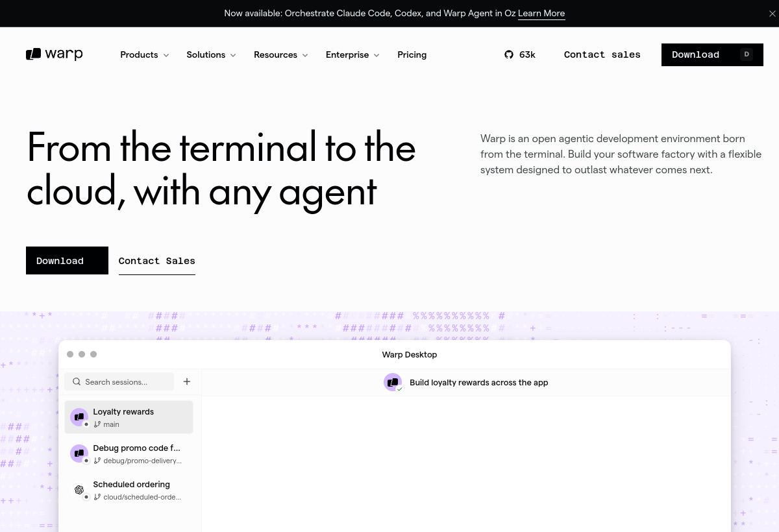Click the Debug promo code agent avatar
This screenshot has width=779, height=532.
pos(79,453)
